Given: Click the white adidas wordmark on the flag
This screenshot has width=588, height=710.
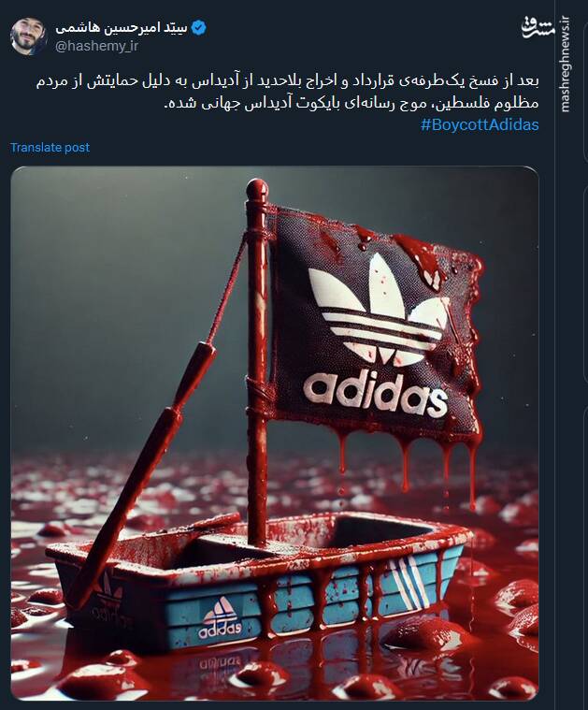Looking at the screenshot, I should pyautogui.click(x=375, y=394).
